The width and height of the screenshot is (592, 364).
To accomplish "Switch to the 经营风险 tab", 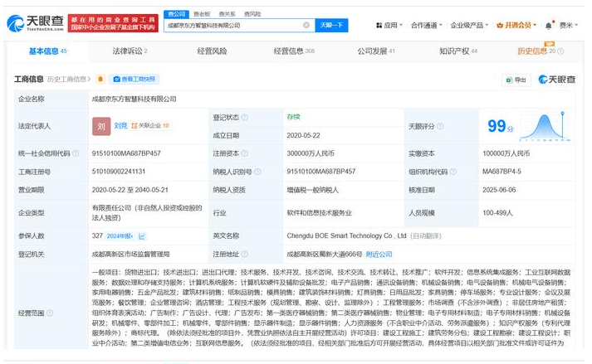I will (212, 51).
